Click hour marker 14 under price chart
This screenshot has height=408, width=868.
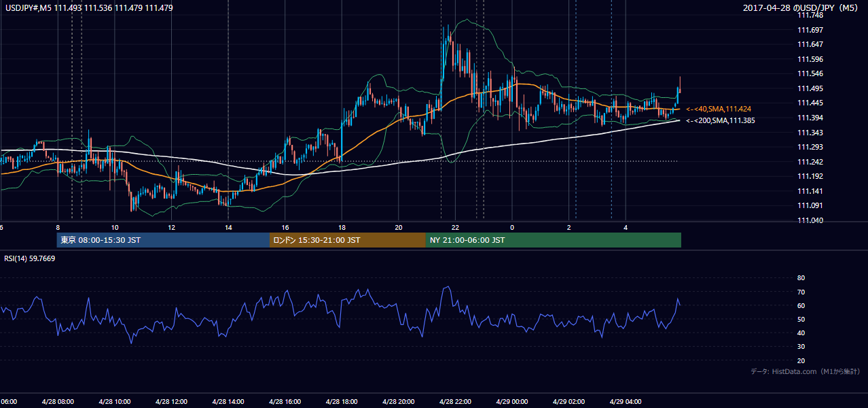click(x=228, y=227)
